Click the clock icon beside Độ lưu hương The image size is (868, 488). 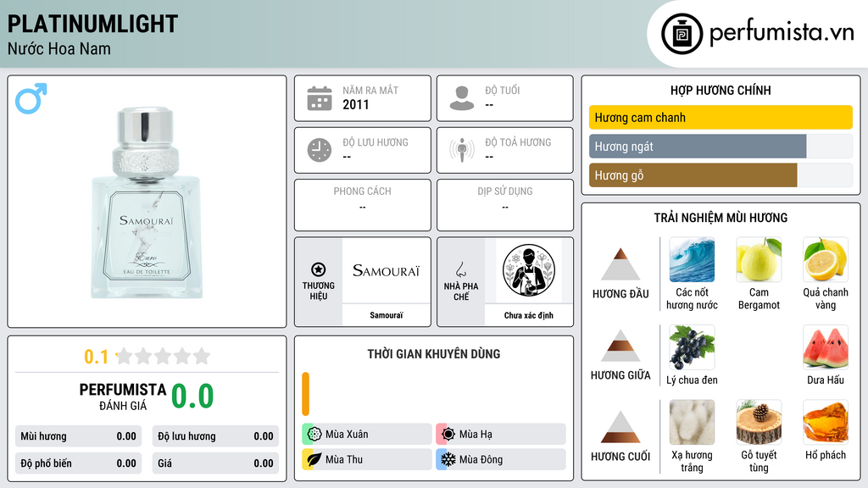coord(320,150)
